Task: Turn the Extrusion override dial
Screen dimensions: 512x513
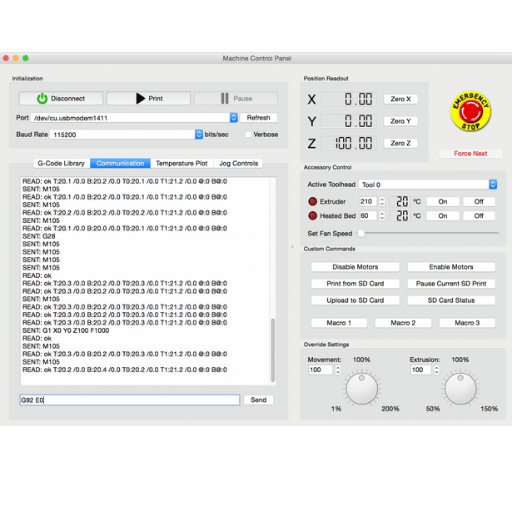Action: (460, 388)
